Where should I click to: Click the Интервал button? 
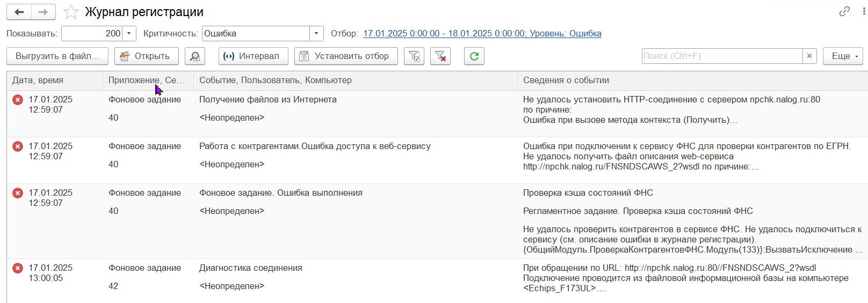tap(253, 56)
